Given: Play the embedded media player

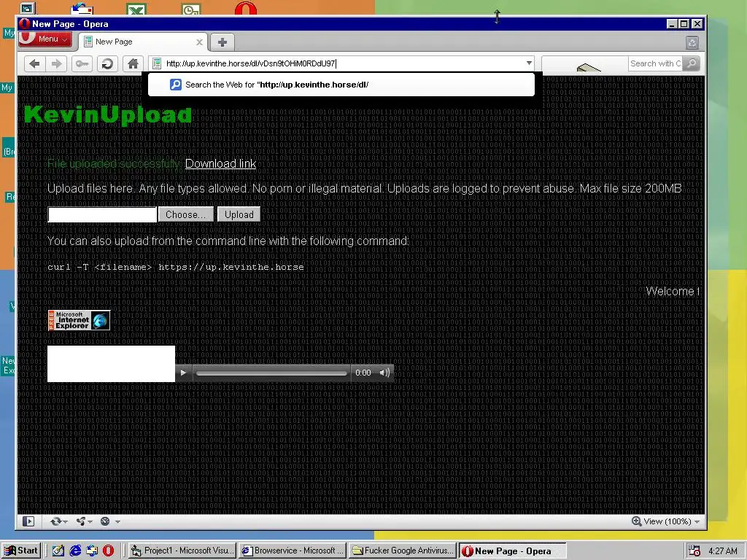Looking at the screenshot, I should [183, 373].
